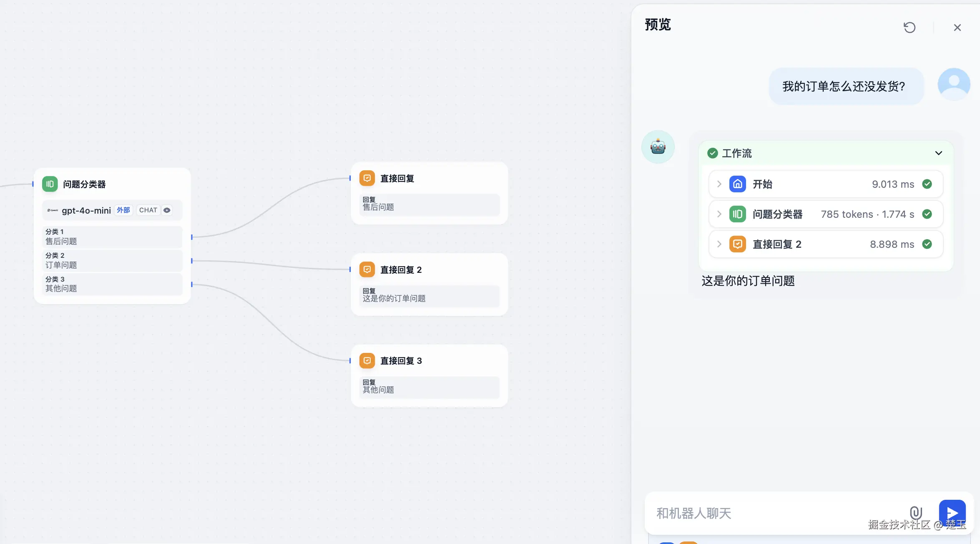Click the orange 直接回复 2 node icon

[367, 269]
